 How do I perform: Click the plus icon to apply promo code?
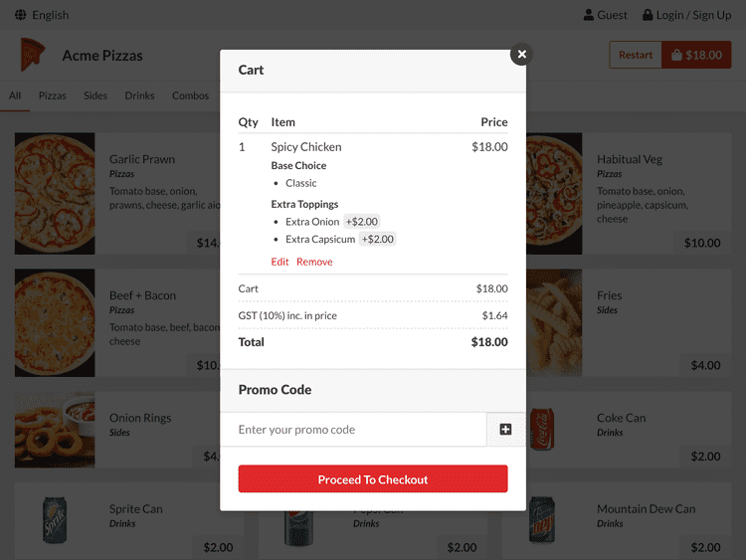pos(505,429)
